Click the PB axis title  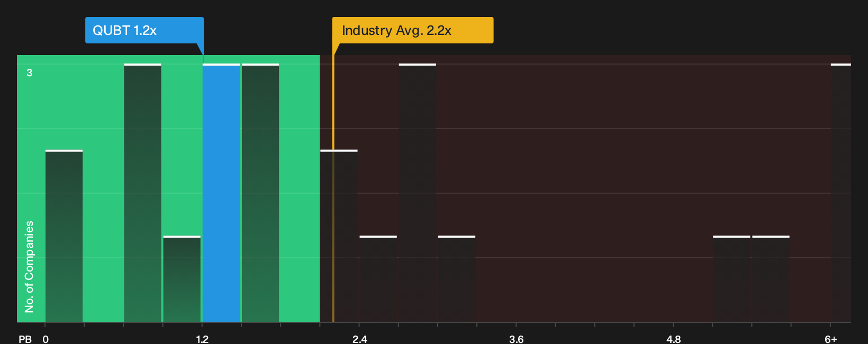[x=25, y=339]
